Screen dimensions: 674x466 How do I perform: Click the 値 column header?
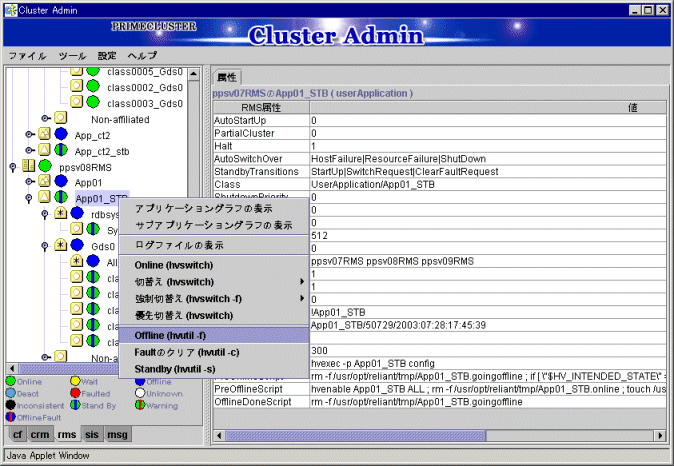click(488, 107)
